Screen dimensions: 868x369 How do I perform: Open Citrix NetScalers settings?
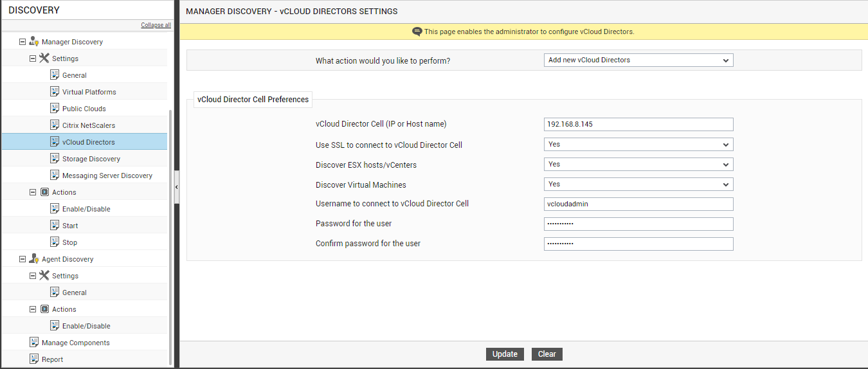[89, 125]
